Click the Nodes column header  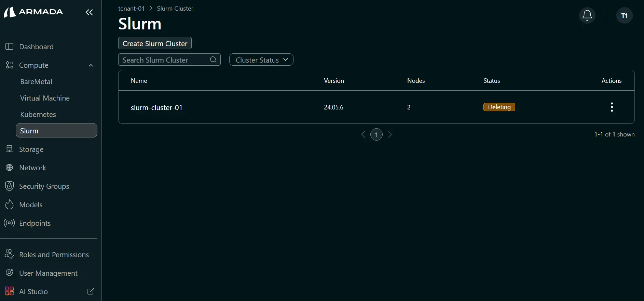pos(416,80)
